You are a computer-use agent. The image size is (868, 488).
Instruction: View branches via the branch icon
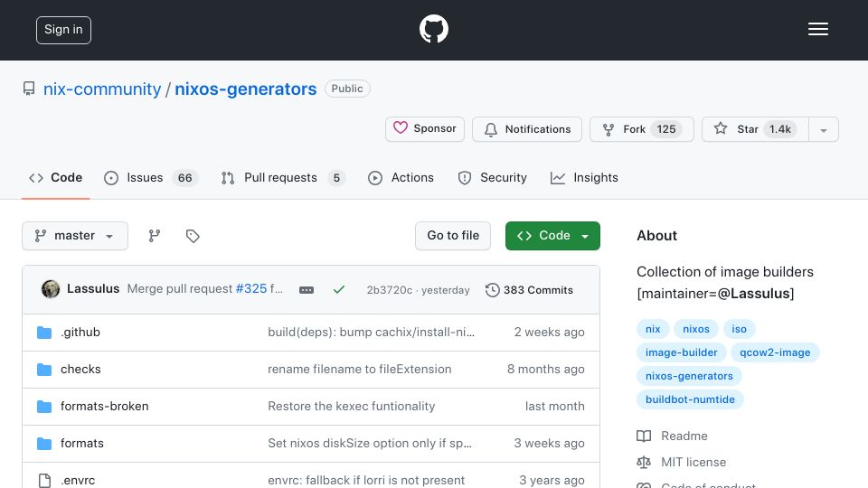(155, 236)
